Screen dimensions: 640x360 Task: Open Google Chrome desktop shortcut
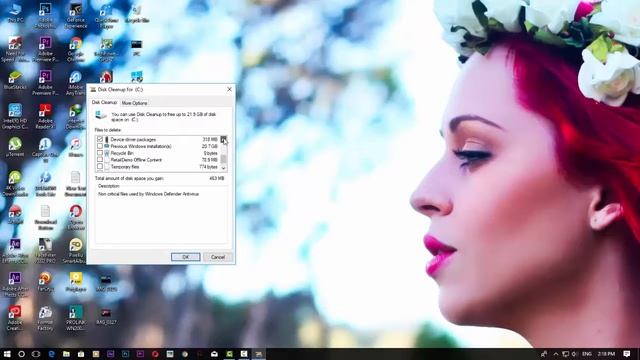pyautogui.click(x=76, y=49)
